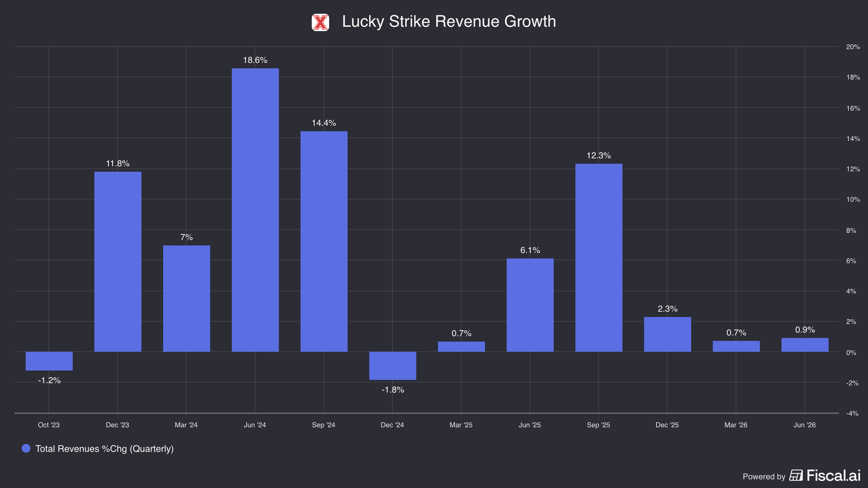This screenshot has height=488, width=868.
Task: Select the "14.4%" data label
Action: click(x=324, y=123)
